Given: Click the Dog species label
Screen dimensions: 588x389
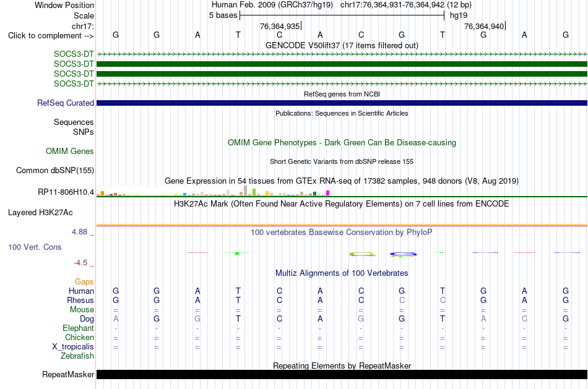Looking at the screenshot, I should (87, 319).
